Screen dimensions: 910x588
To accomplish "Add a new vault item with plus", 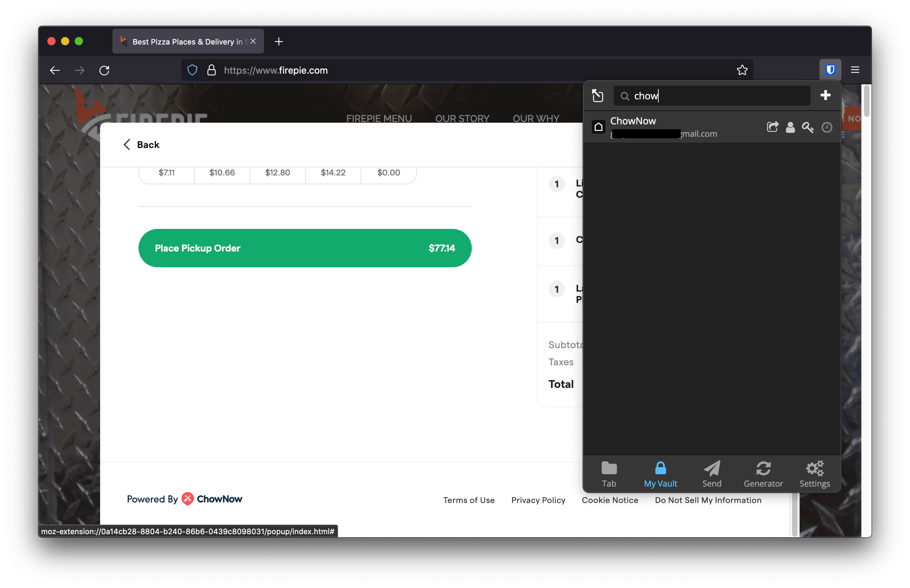I will coord(825,95).
